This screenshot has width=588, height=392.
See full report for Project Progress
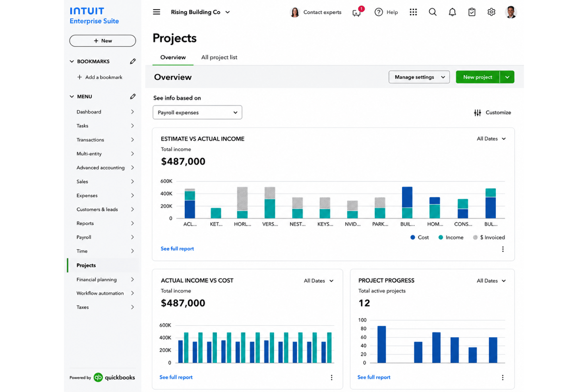[374, 377]
